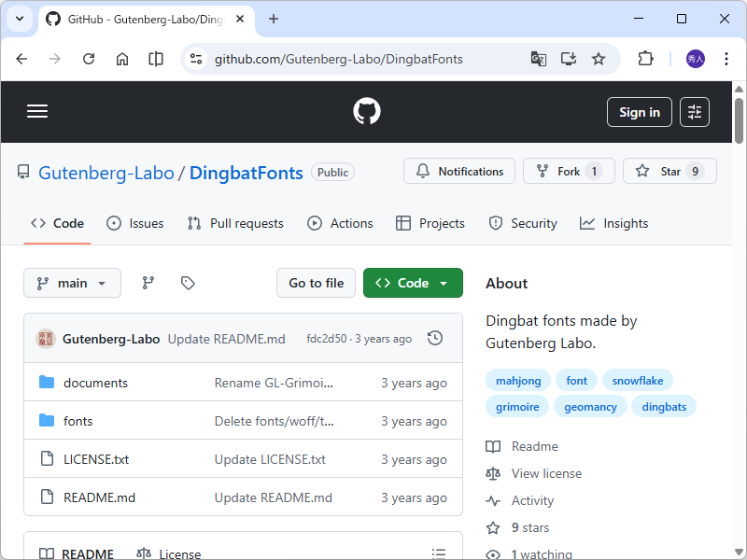Expand the main branch dropdown
Viewport: 747px width, 560px height.
click(73, 283)
